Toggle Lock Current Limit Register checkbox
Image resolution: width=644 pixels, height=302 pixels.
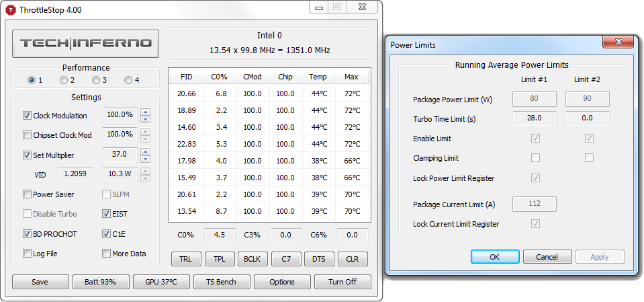click(536, 224)
